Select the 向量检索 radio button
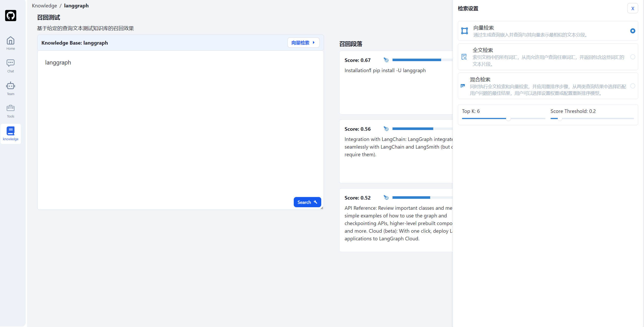Screen dimensions: 644x327 633,31
